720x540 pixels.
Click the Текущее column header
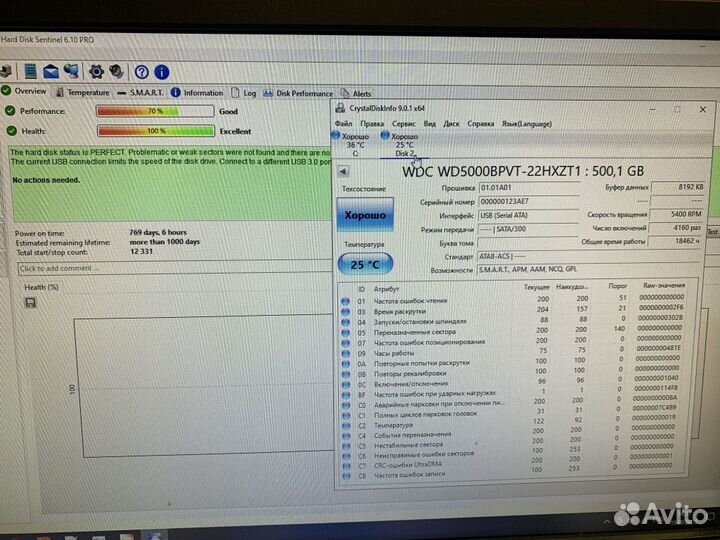pyautogui.click(x=536, y=287)
